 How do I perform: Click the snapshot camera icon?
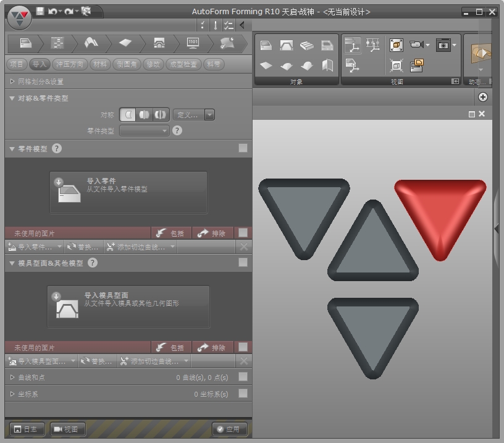443,44
